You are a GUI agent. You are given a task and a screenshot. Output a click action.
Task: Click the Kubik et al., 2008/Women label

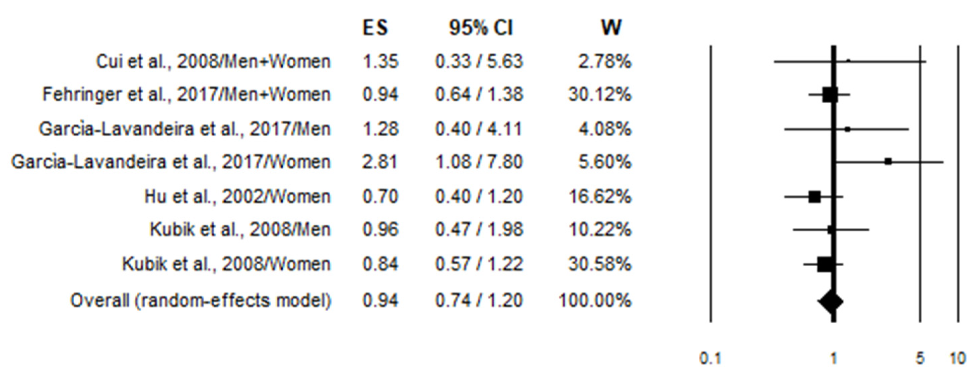pyautogui.click(x=226, y=264)
